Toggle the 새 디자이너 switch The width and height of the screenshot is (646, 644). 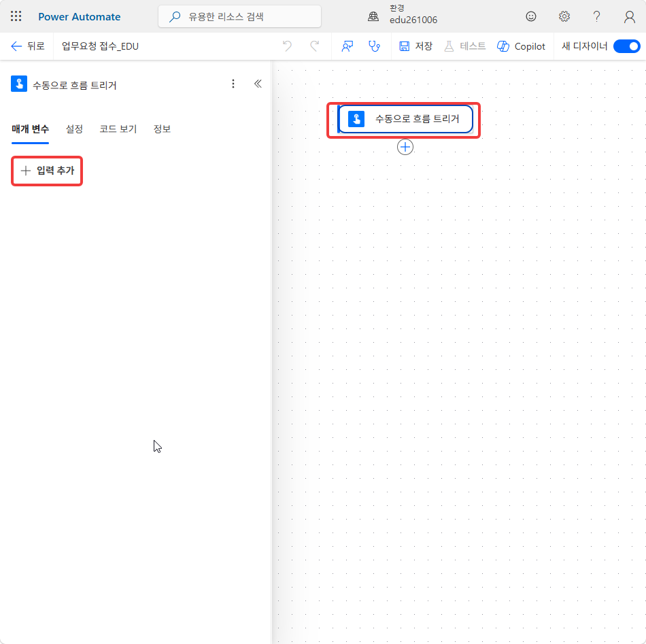tap(626, 46)
